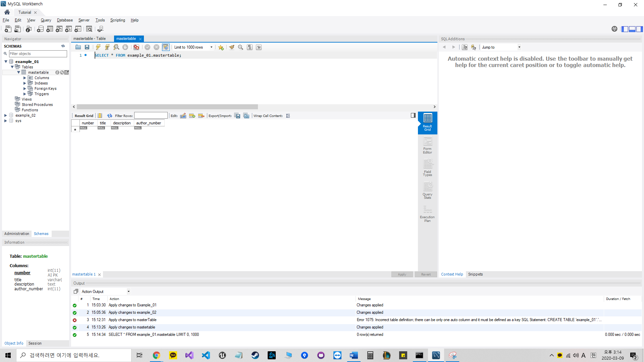Hide the bottom output panel
The height and width of the screenshot is (362, 644).
(x=632, y=29)
